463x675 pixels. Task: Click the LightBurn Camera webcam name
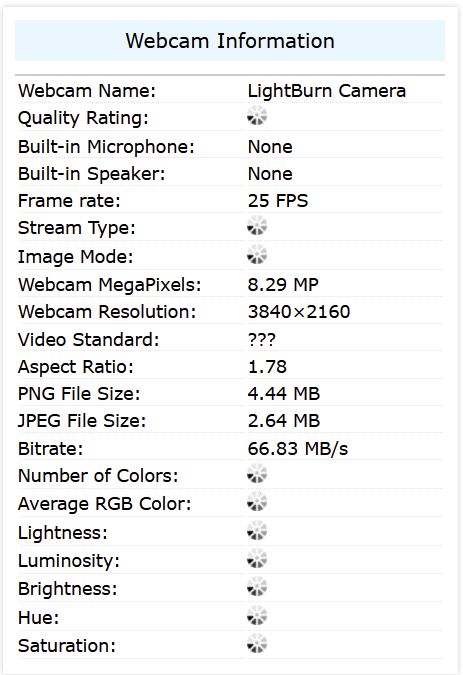(x=327, y=91)
